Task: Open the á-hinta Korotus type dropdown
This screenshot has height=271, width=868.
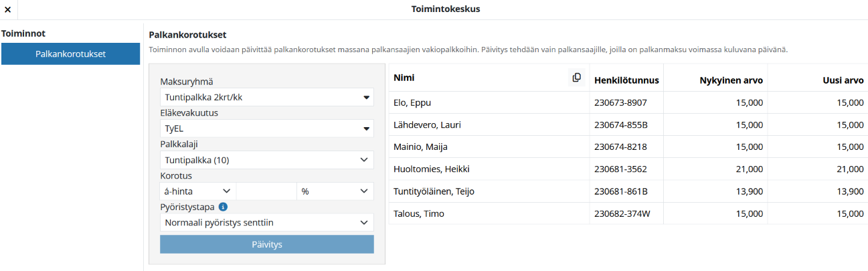Action: tap(197, 191)
